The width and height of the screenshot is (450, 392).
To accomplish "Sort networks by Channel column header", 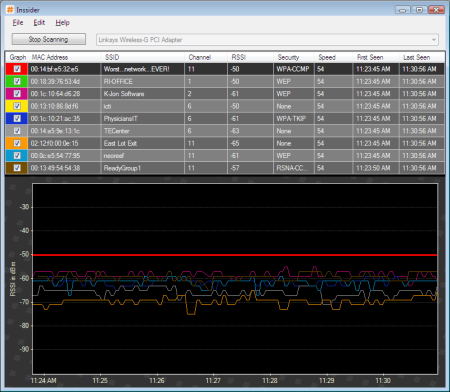I will tap(206, 57).
